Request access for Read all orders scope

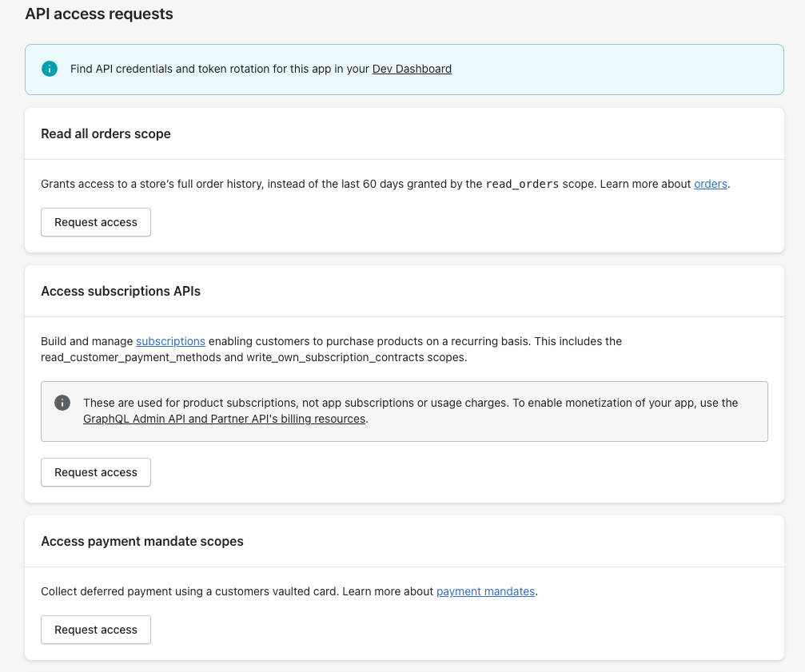click(96, 222)
